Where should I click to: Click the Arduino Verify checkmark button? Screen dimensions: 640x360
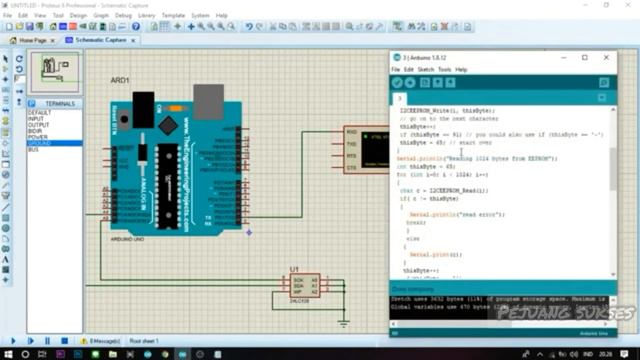coord(397,83)
